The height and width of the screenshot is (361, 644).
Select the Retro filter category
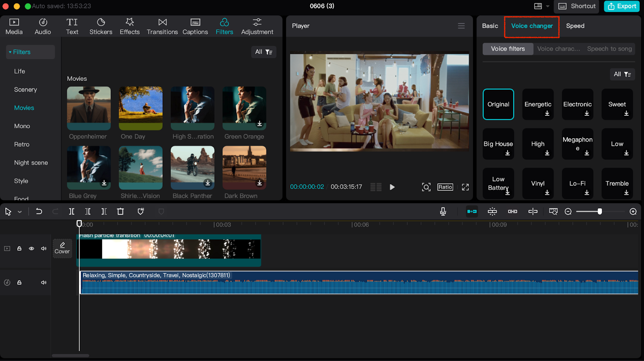point(22,144)
